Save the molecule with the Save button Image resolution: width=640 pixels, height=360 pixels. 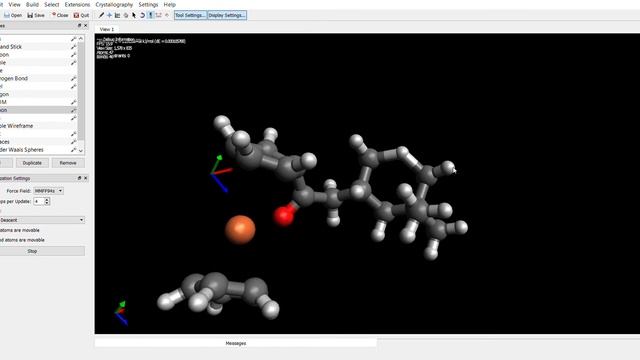pos(36,15)
